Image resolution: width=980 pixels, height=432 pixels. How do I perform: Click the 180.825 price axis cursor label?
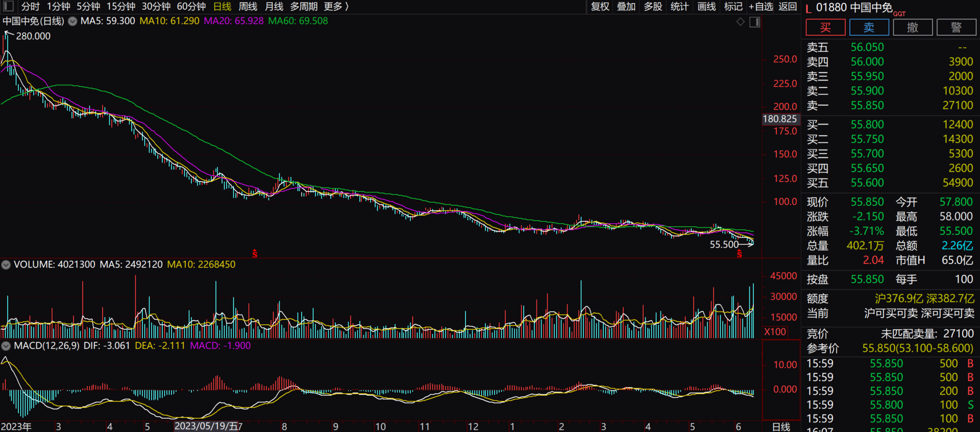[x=779, y=119]
